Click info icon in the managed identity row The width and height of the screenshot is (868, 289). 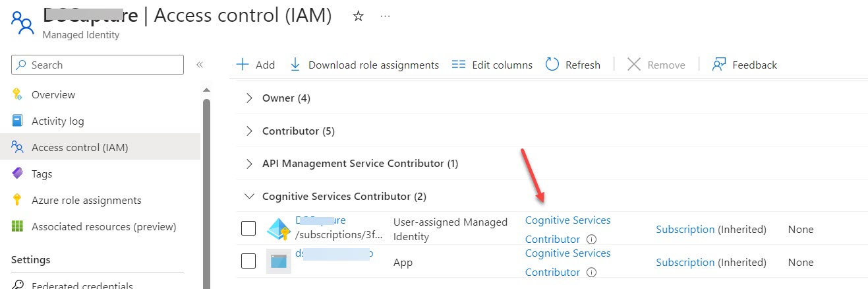pos(591,239)
